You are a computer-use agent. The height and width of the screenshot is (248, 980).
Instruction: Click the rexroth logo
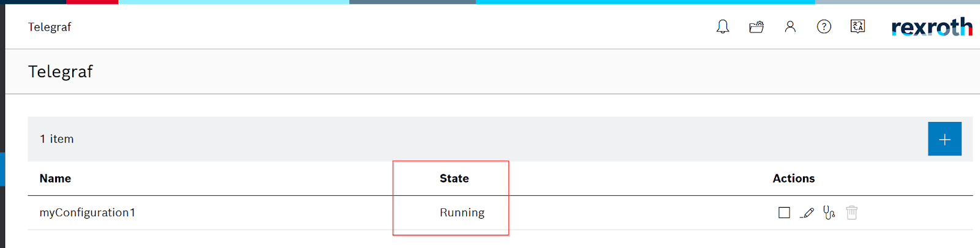932,26
